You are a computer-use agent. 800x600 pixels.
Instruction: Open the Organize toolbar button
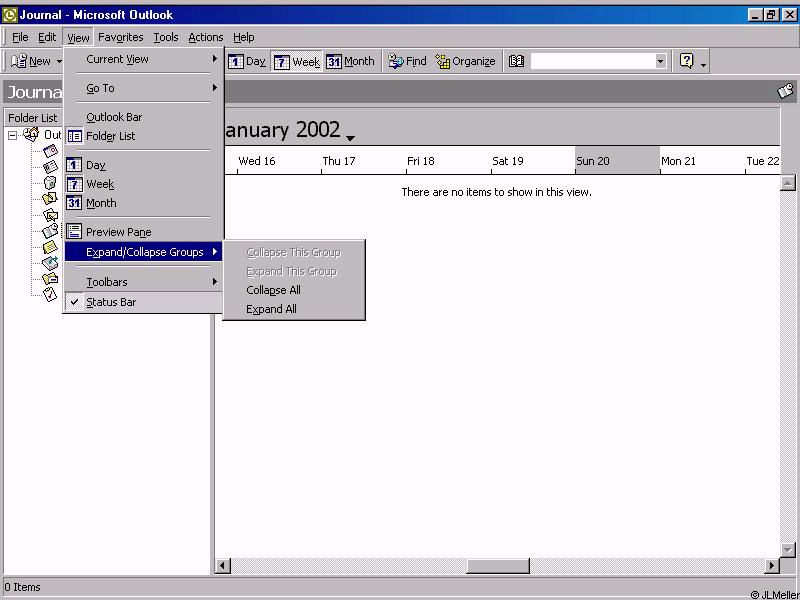(465, 61)
